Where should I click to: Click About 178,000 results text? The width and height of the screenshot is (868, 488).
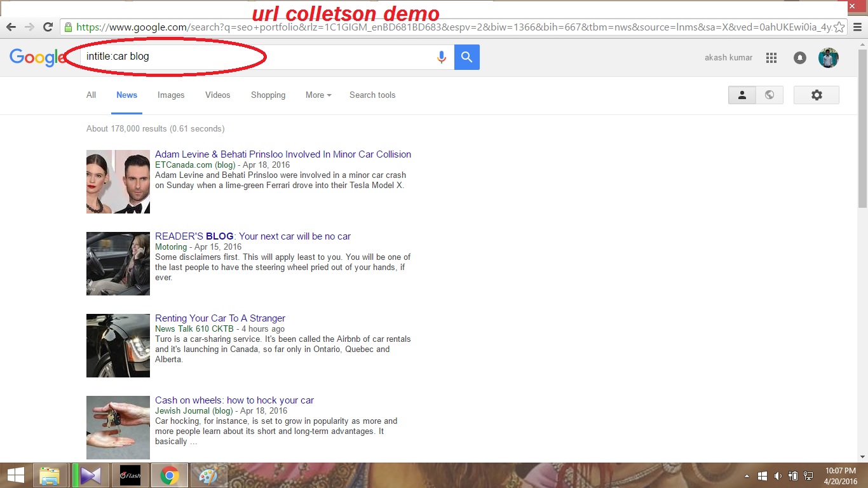[x=155, y=128]
